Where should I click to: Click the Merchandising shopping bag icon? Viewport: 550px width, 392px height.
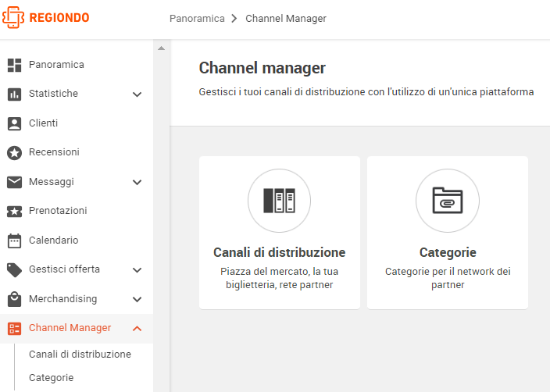click(14, 299)
